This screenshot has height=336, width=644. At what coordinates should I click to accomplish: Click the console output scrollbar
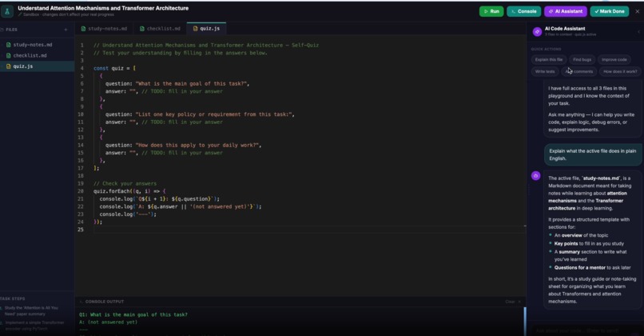[x=524, y=321]
